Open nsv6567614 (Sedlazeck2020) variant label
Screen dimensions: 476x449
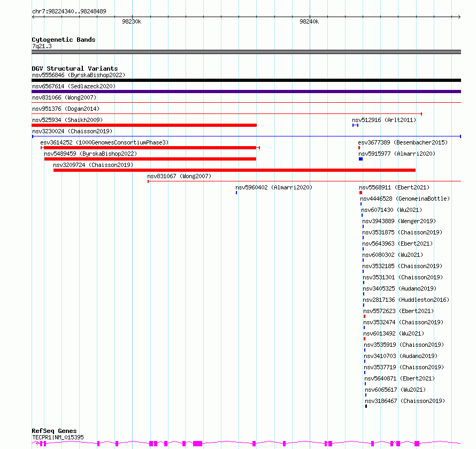pos(74,86)
